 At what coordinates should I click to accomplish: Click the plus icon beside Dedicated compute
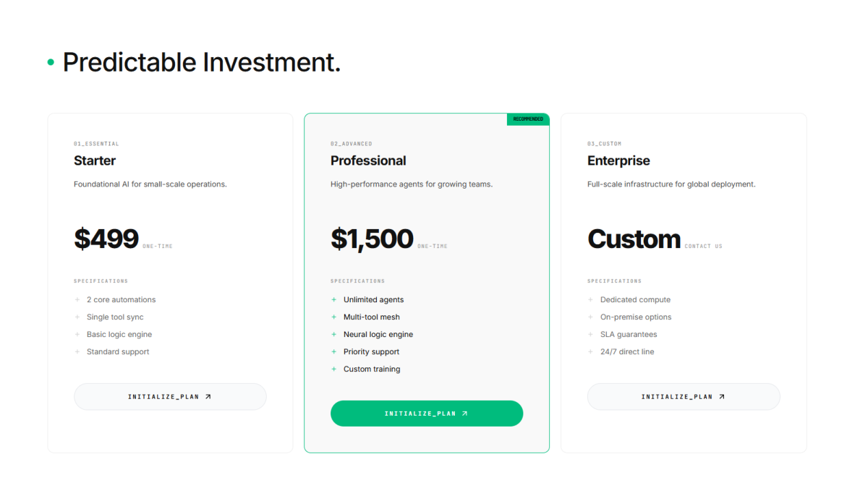point(591,299)
